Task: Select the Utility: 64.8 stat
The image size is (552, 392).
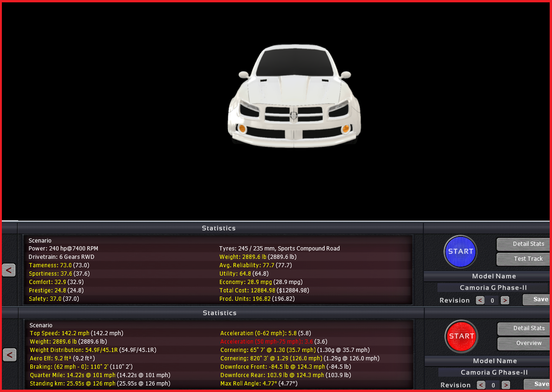Action: pos(244,274)
